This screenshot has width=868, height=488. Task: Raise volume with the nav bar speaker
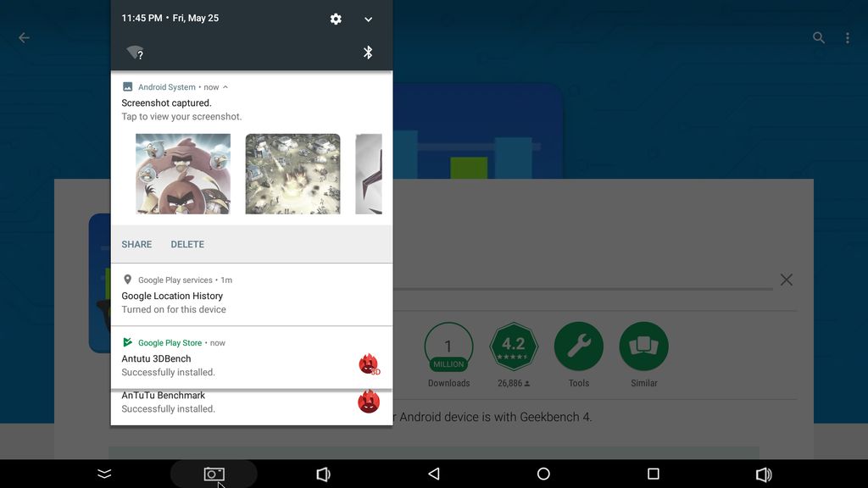pyautogui.click(x=764, y=474)
